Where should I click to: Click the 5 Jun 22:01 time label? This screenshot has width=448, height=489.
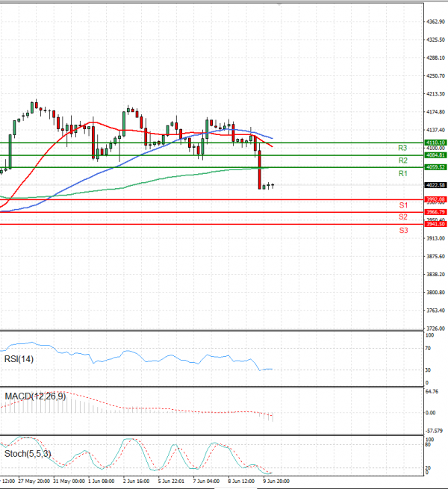point(171,482)
